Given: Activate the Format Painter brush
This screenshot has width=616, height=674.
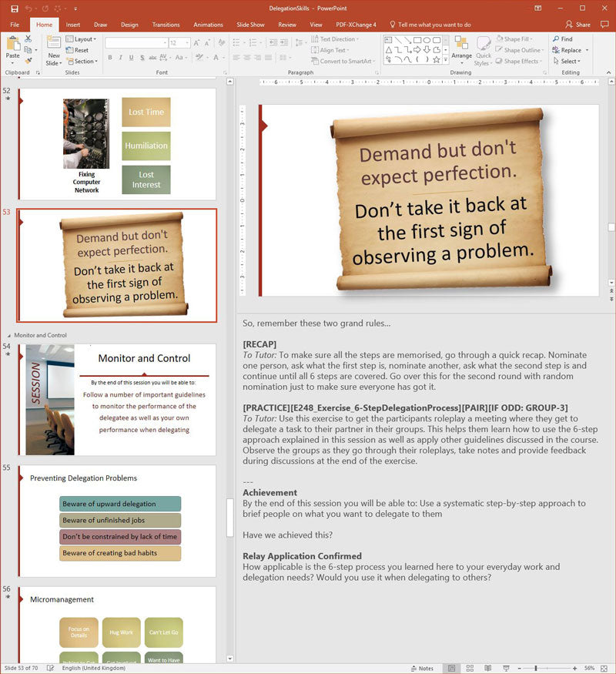Looking at the screenshot, I should [x=28, y=61].
